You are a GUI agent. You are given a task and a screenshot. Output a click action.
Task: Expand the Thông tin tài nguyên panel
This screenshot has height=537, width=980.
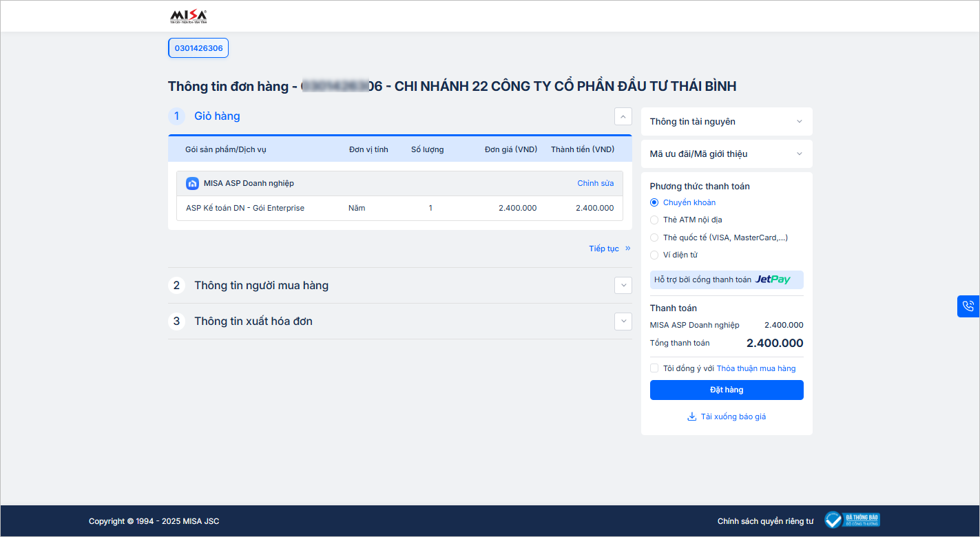(x=727, y=121)
